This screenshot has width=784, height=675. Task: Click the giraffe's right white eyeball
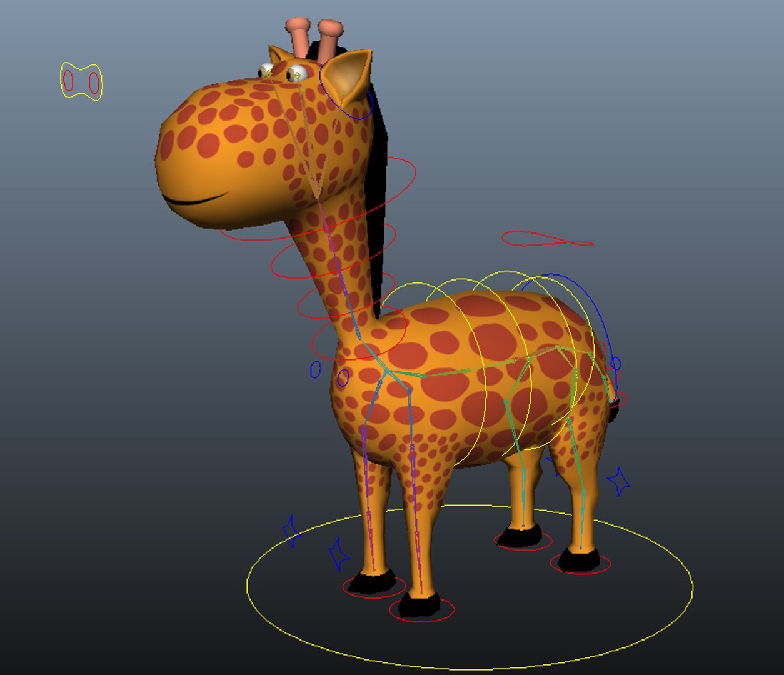297,73
